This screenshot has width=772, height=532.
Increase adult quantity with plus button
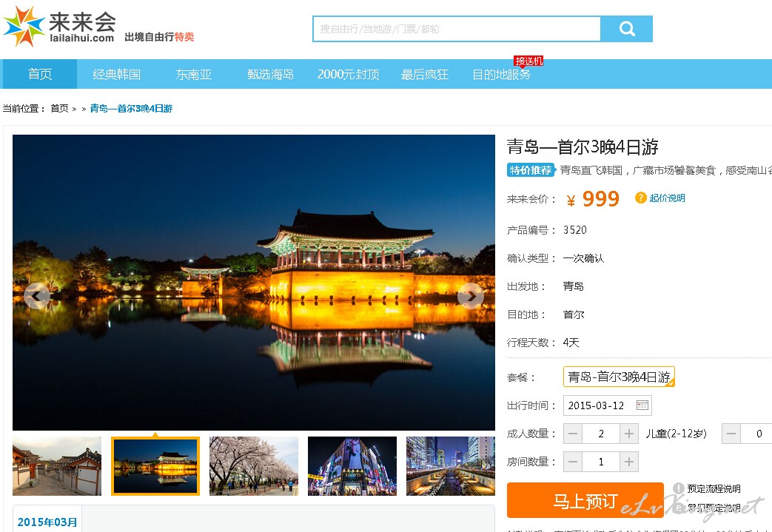click(629, 434)
